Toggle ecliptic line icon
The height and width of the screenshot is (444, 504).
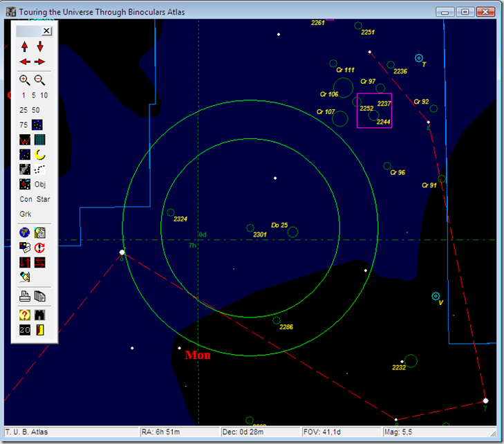pos(25,155)
